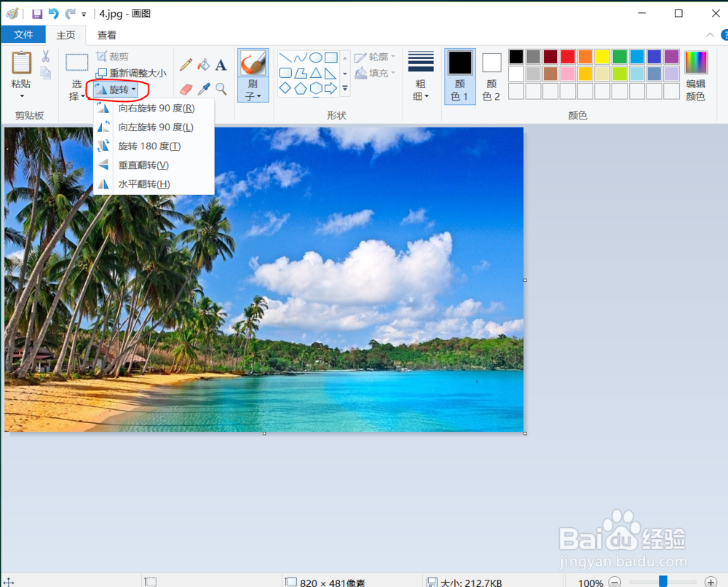Viewport: 728px width, 587px height.
Task: Select the Right triangle shape
Action: click(x=331, y=73)
